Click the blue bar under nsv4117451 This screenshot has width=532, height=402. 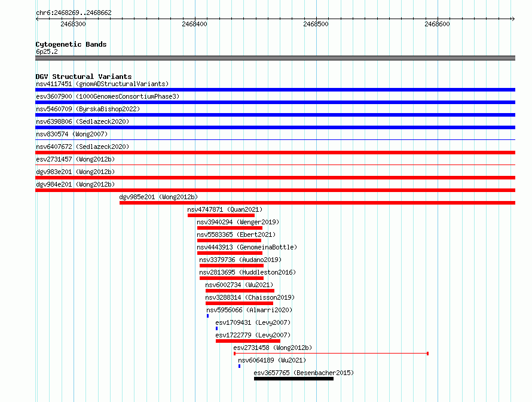pos(275,90)
